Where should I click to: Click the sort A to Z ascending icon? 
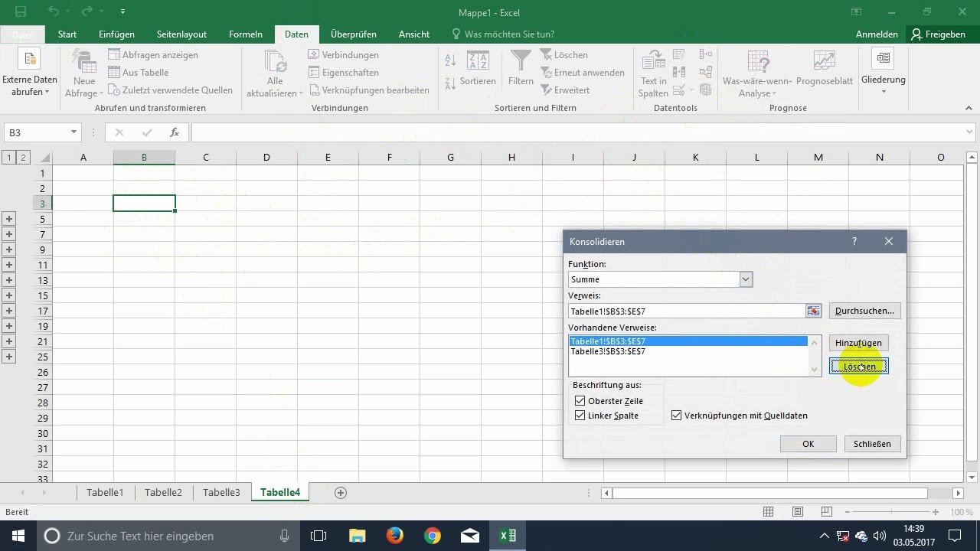click(x=450, y=61)
